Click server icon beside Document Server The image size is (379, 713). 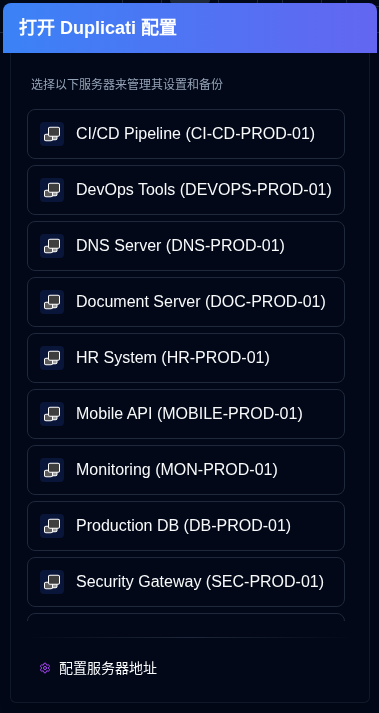pos(52,301)
